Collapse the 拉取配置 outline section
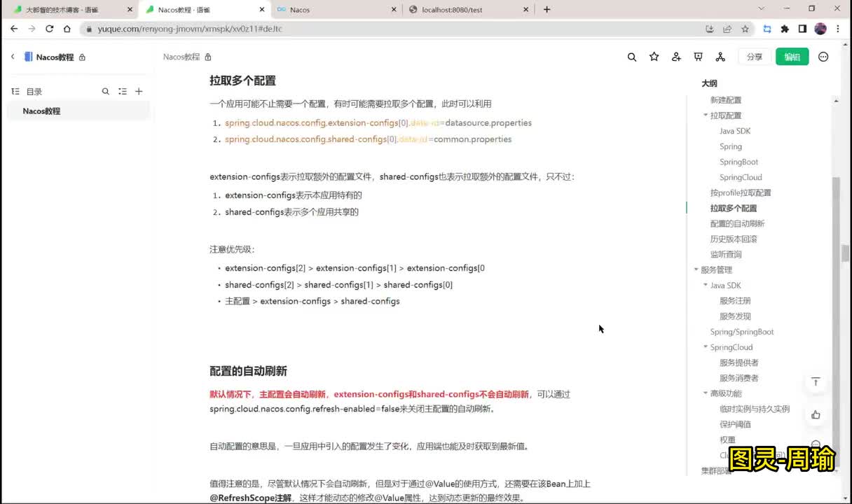Viewport: 852px width, 504px height. click(706, 115)
